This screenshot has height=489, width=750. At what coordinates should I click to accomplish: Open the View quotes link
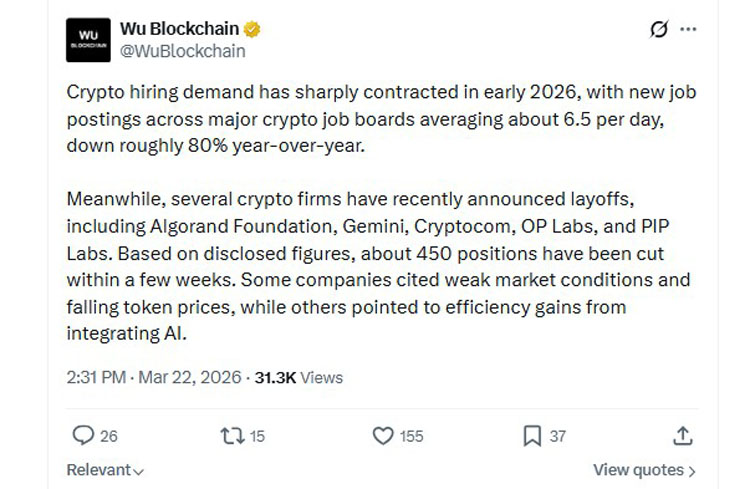pos(644,470)
